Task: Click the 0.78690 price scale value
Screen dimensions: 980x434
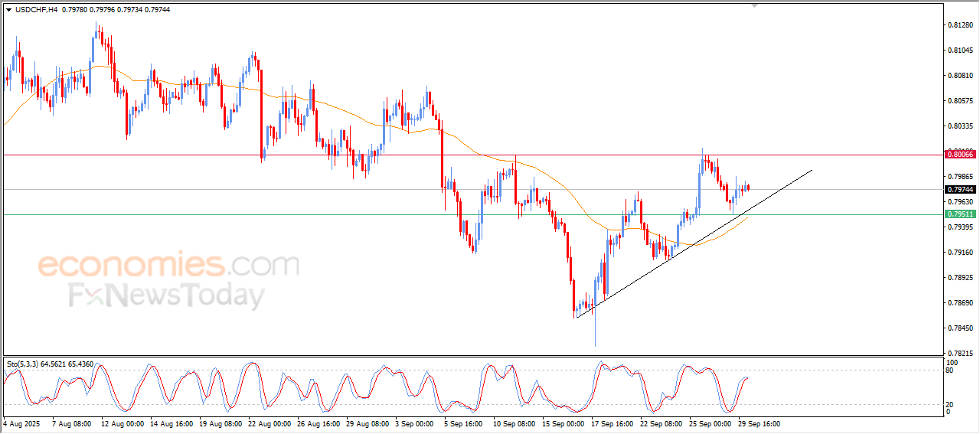Action: [x=960, y=303]
